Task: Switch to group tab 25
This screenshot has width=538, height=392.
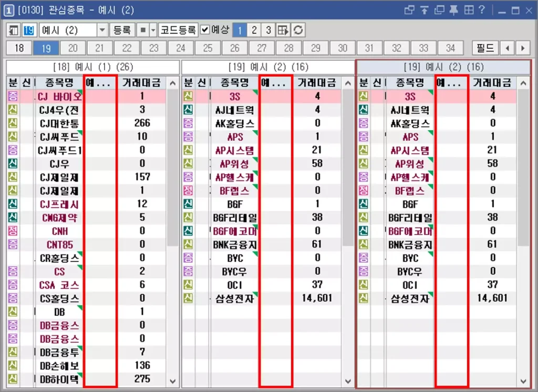Action: [208, 48]
